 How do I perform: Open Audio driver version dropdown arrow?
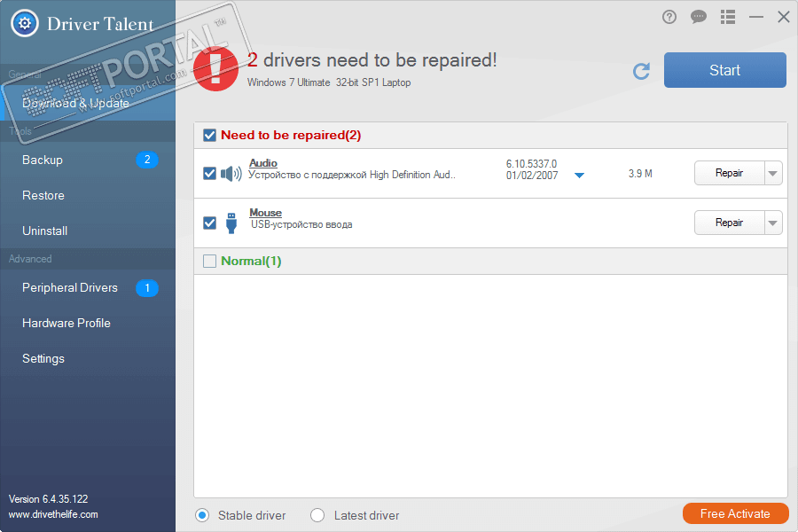pyautogui.click(x=579, y=176)
